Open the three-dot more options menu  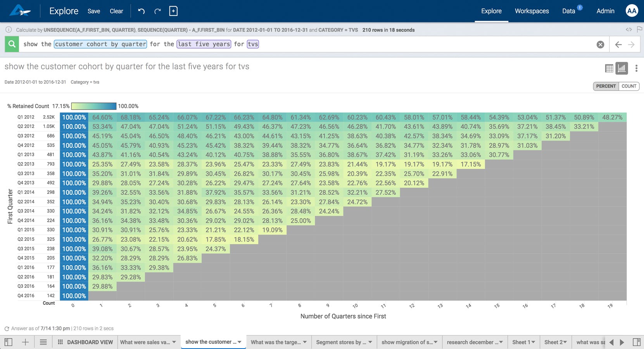636,69
